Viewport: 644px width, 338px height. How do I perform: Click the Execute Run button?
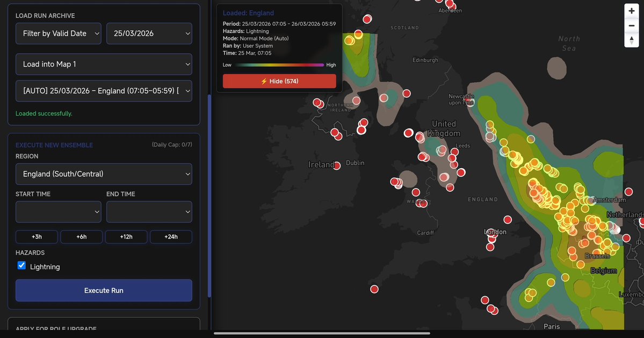click(104, 290)
